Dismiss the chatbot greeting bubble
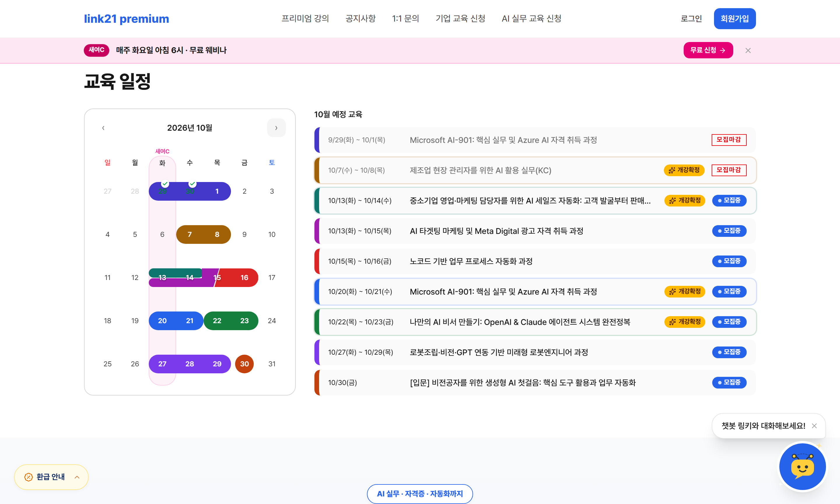The width and height of the screenshot is (840, 504). click(x=814, y=426)
